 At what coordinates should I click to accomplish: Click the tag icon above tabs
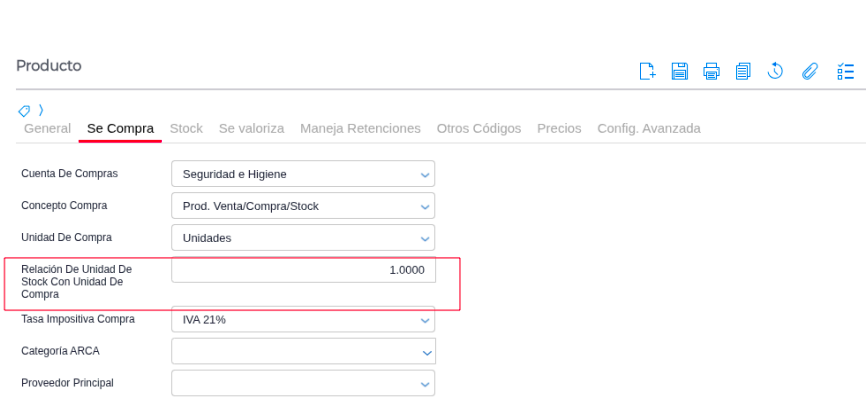(x=24, y=110)
